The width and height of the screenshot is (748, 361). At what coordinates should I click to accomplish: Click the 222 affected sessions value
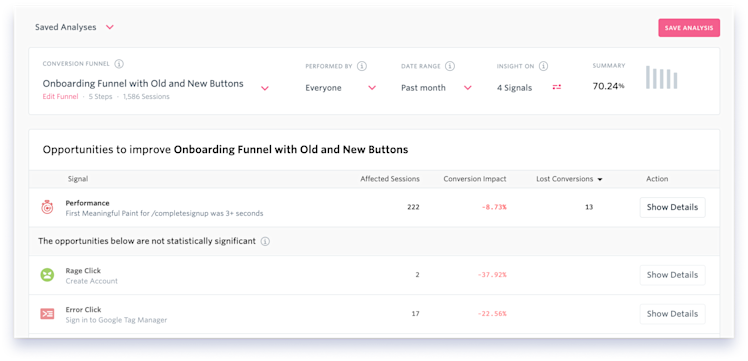point(414,207)
